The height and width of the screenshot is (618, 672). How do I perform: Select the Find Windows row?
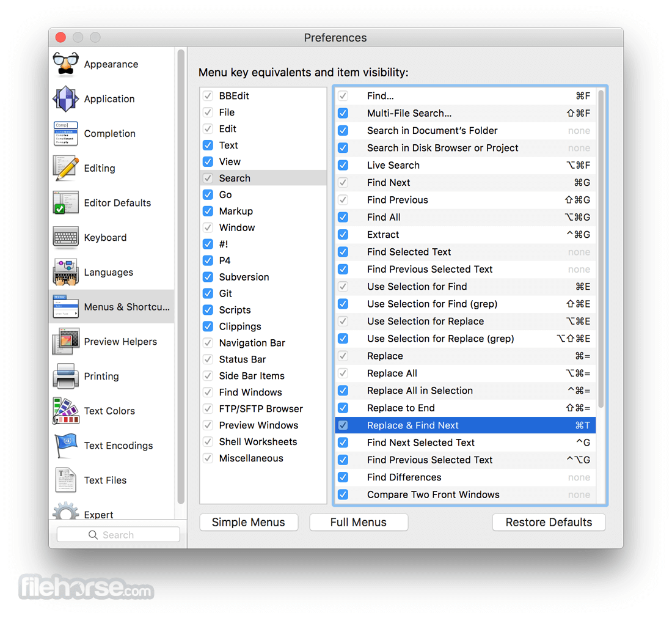click(x=263, y=392)
